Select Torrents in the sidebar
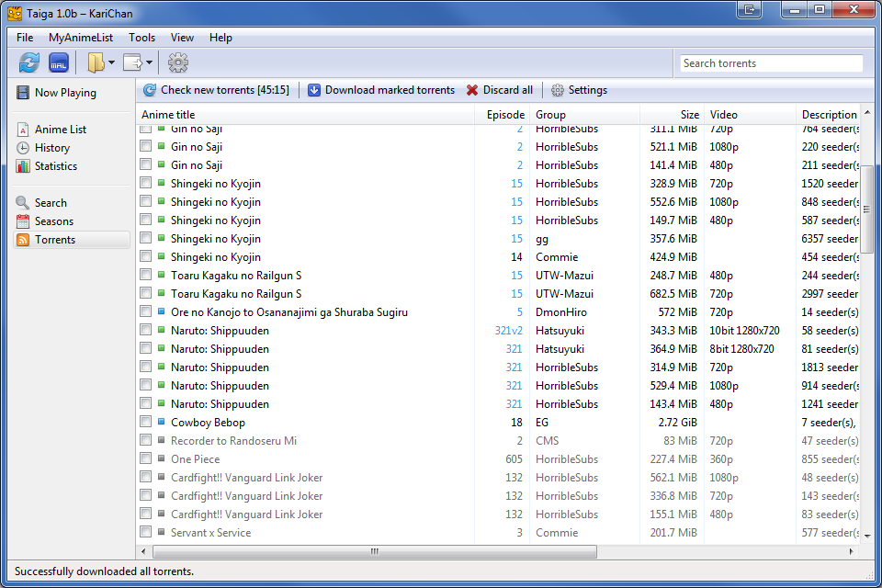The height and width of the screenshot is (588, 882). point(72,240)
